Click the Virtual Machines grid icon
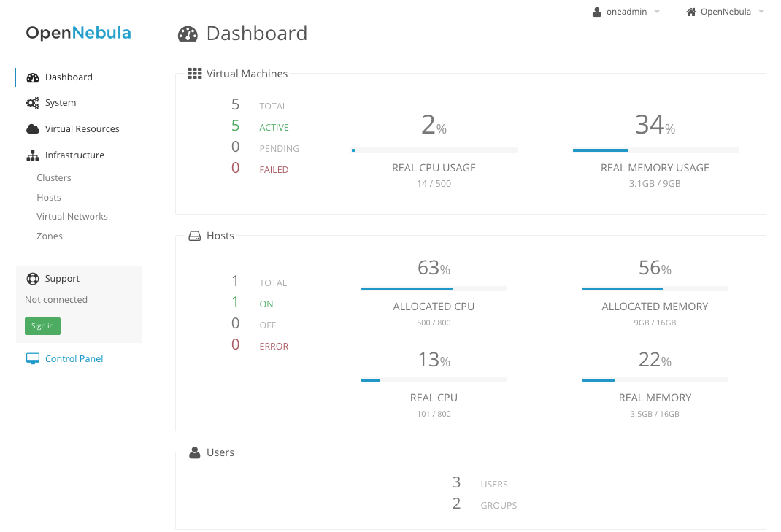The width and height of the screenshot is (781, 532). 195,74
